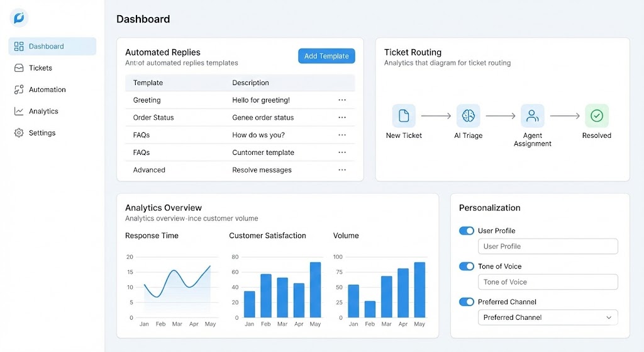Select the Order Status template name
Viewport: 644px width, 352px height.
(x=153, y=118)
